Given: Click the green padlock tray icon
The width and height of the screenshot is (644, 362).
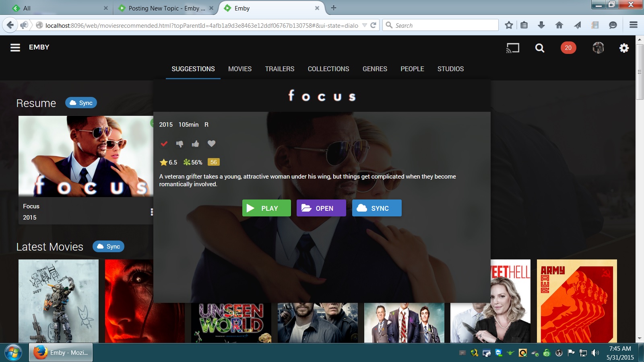Looking at the screenshot, I should (x=547, y=353).
